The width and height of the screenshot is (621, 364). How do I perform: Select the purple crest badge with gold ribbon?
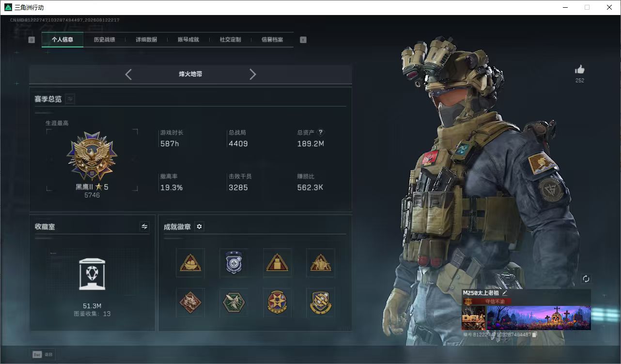coord(321,303)
